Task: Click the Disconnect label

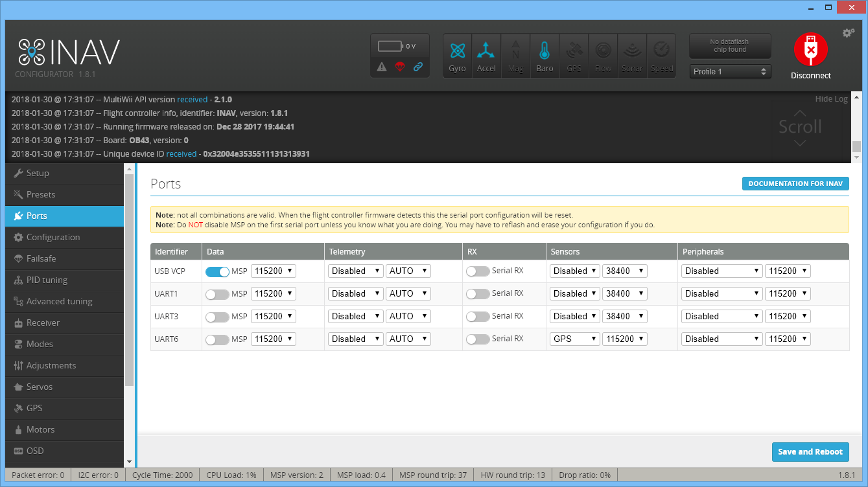Action: (810, 76)
